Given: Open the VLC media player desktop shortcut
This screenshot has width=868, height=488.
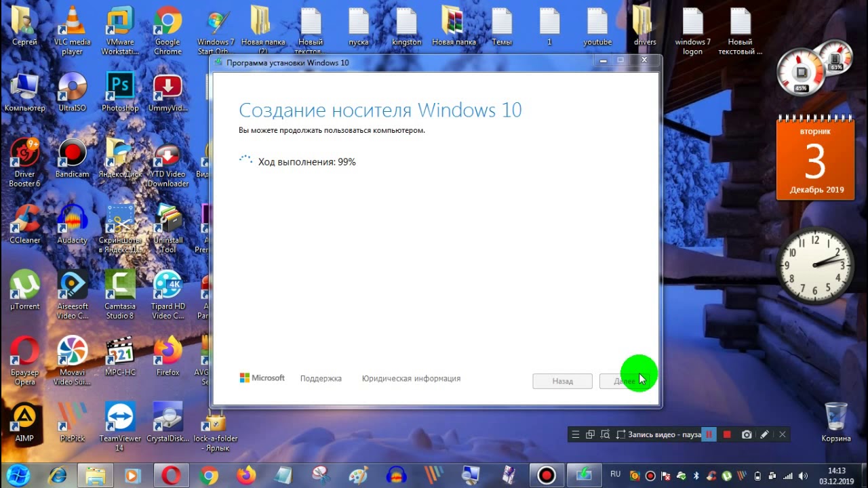Looking at the screenshot, I should [72, 30].
